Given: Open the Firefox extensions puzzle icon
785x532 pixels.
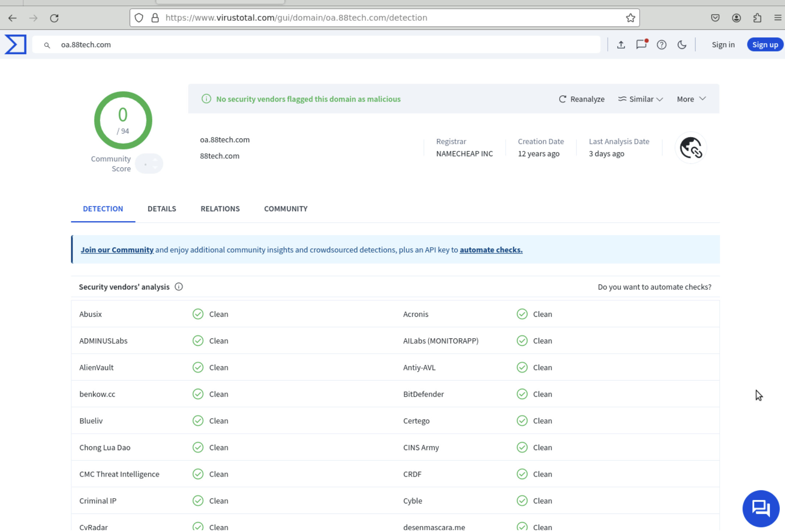Looking at the screenshot, I should coord(757,18).
